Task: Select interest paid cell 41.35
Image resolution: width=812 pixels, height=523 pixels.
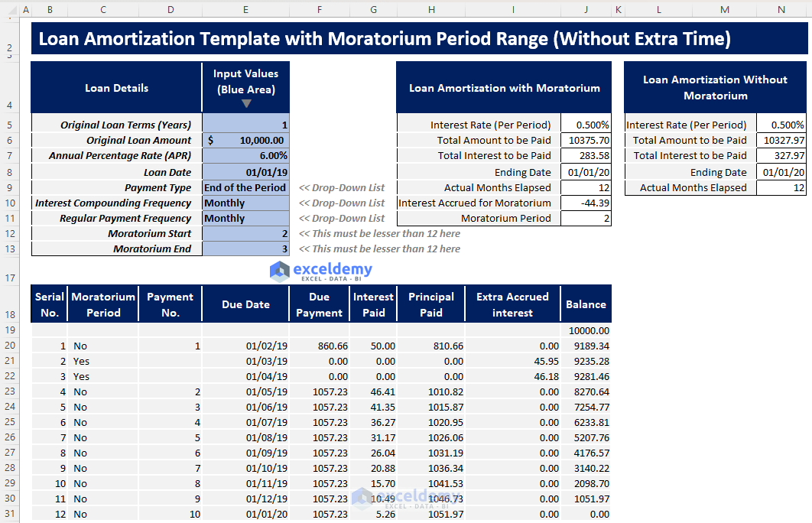Action: [x=373, y=407]
